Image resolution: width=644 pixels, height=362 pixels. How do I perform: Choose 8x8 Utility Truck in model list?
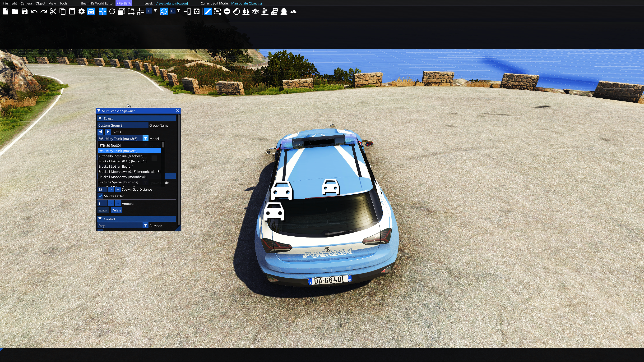pyautogui.click(x=129, y=151)
